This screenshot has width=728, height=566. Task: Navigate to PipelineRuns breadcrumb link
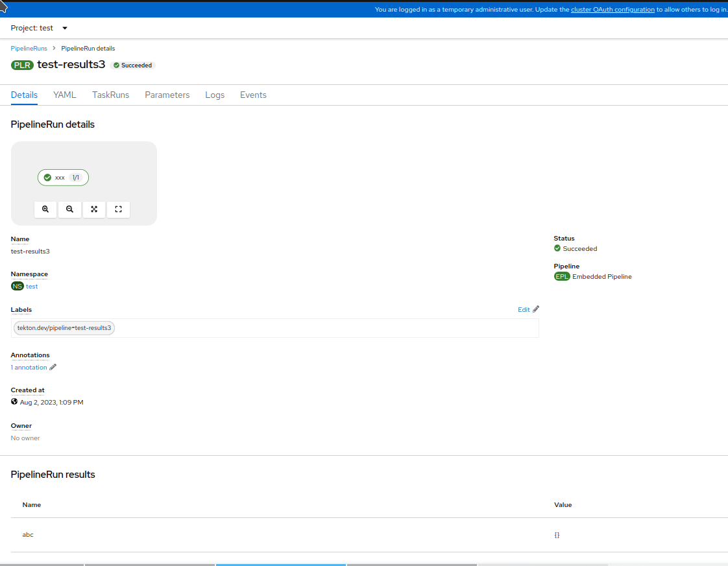[x=29, y=48]
